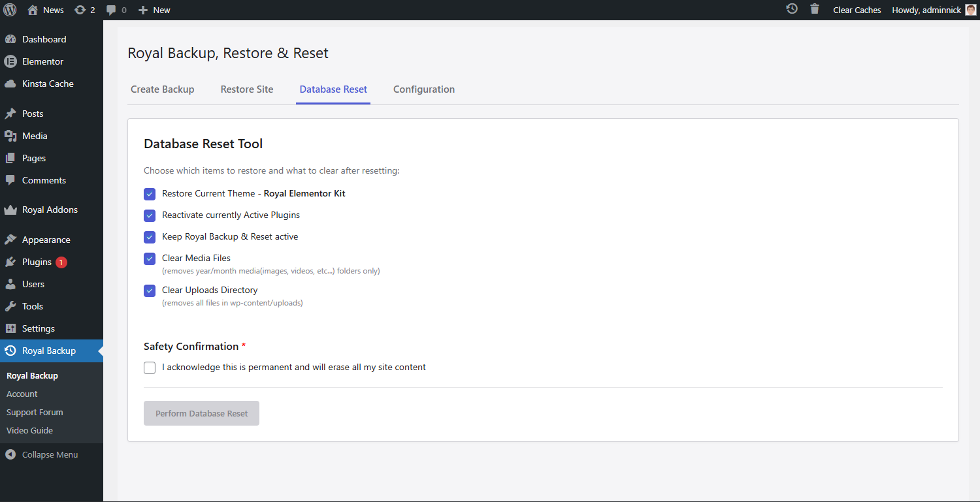Switch to the Create Backup tab
980x502 pixels.
[x=162, y=89]
